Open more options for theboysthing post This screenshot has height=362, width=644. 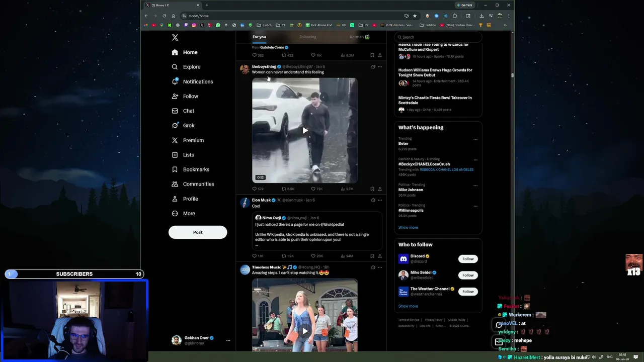(380, 66)
